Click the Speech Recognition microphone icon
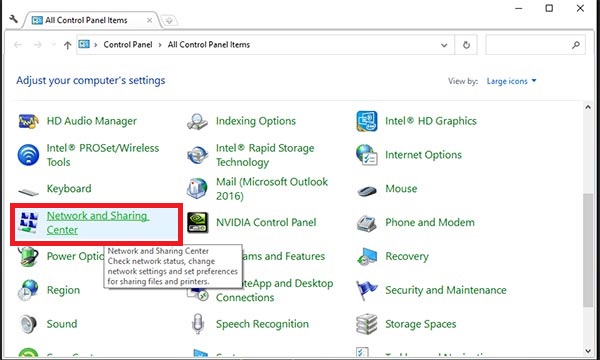This screenshot has width=600, height=360. click(197, 324)
